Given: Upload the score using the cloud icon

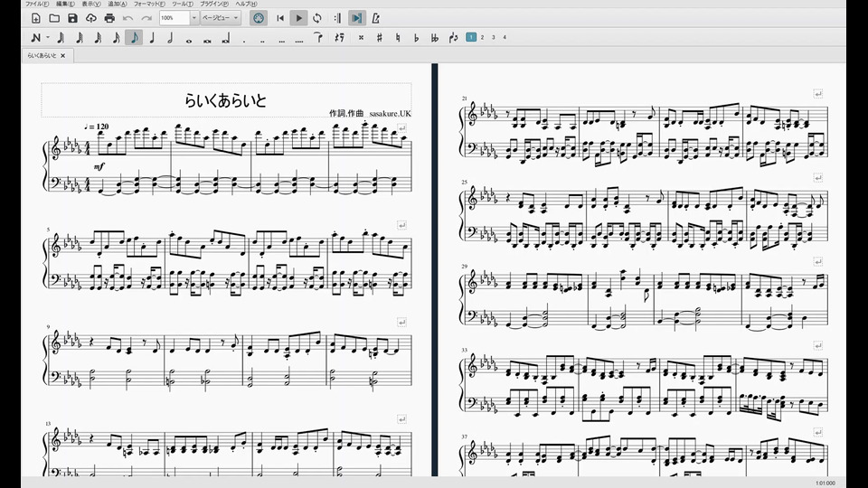Looking at the screenshot, I should pyautogui.click(x=90, y=18).
